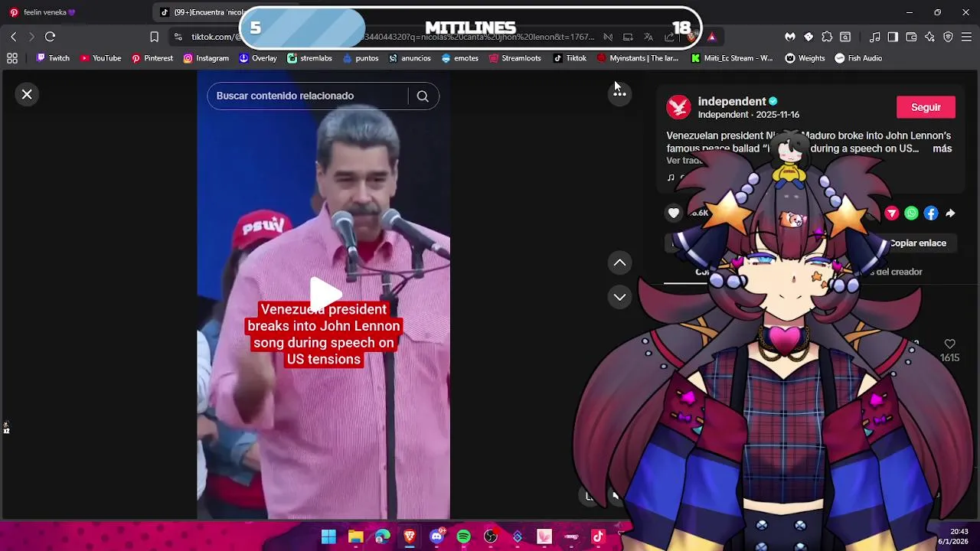This screenshot has width=980, height=551.
Task: Open TikTok app from taskbar
Action: [x=598, y=536]
